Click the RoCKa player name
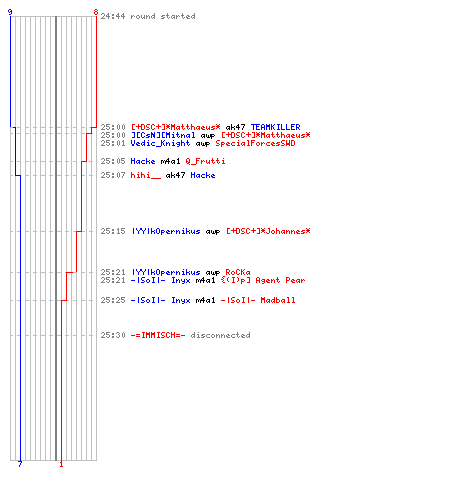The height and width of the screenshot is (500, 450). click(x=238, y=272)
